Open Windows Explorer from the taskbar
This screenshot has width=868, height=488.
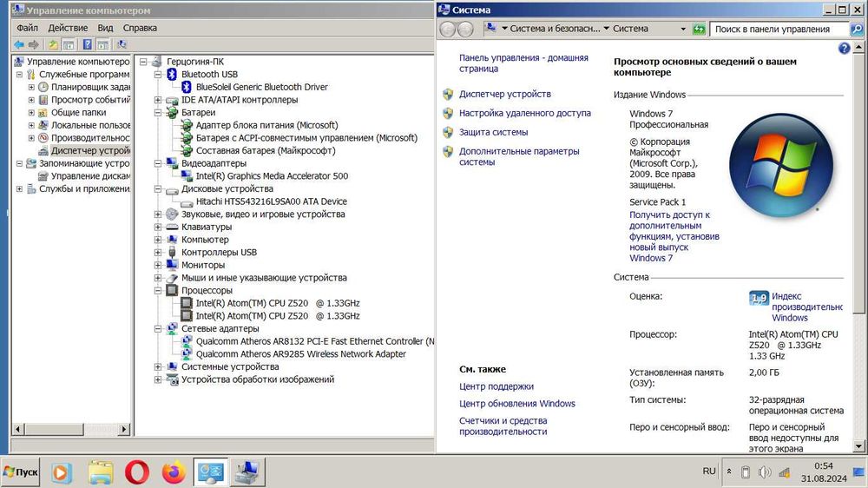(x=101, y=472)
